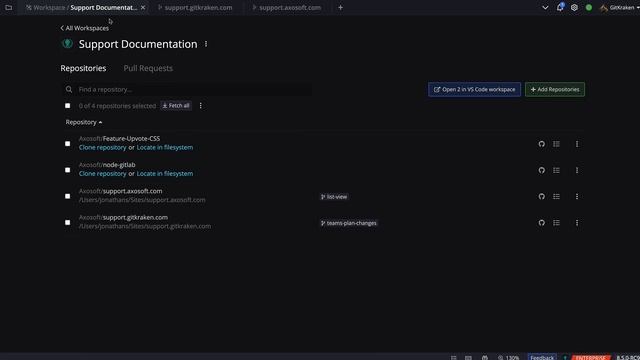This screenshot has height=360, width=640.
Task: Open more options for Feature-Upvote-CSS row
Action: 577,144
